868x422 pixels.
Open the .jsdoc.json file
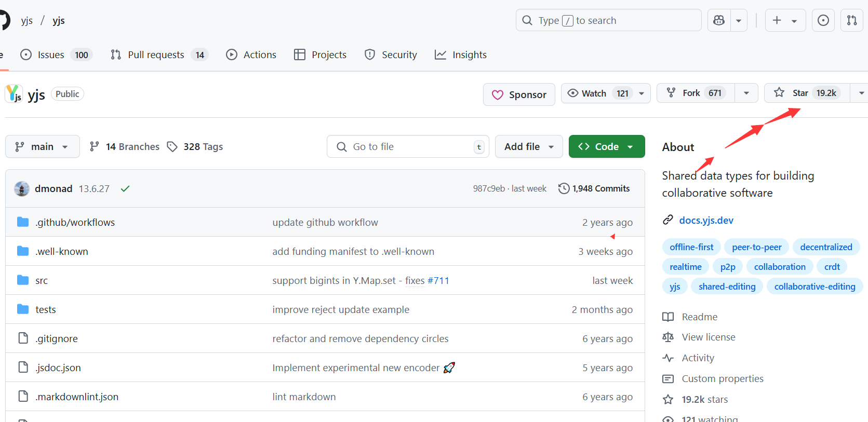(58, 367)
